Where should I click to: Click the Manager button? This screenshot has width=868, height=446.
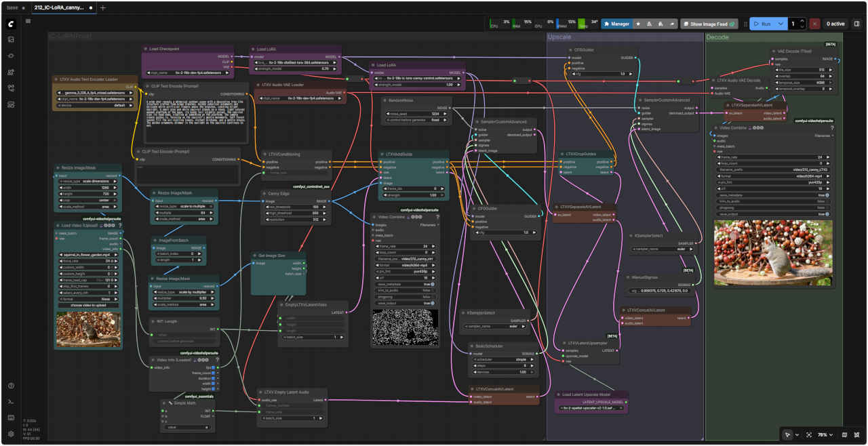point(616,24)
